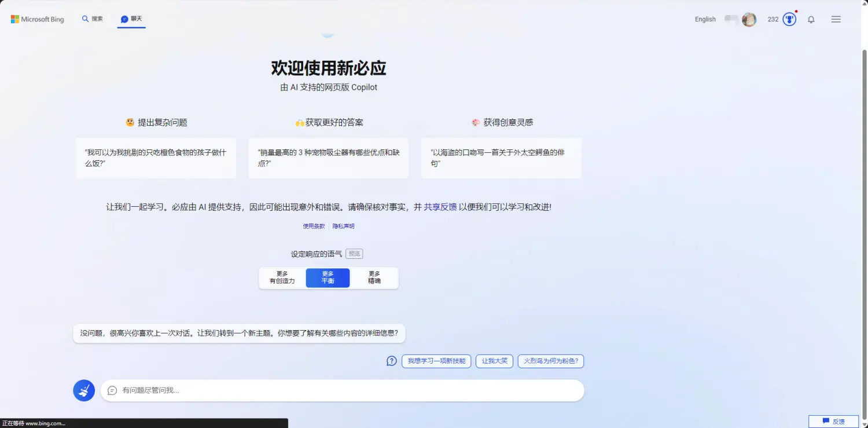The height and width of the screenshot is (428, 868).
Task: Click the Microsoft Bing logo
Action: coord(38,19)
